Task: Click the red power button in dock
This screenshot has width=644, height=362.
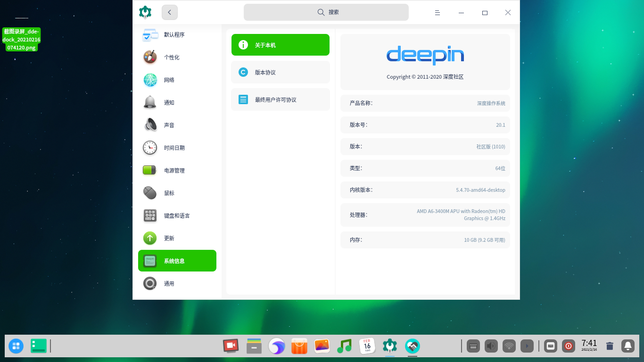Action: click(x=569, y=346)
